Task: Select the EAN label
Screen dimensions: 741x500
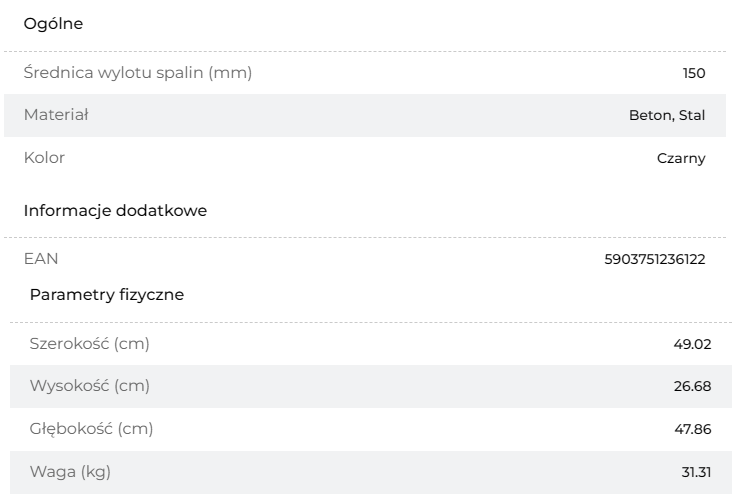Action: [41, 259]
